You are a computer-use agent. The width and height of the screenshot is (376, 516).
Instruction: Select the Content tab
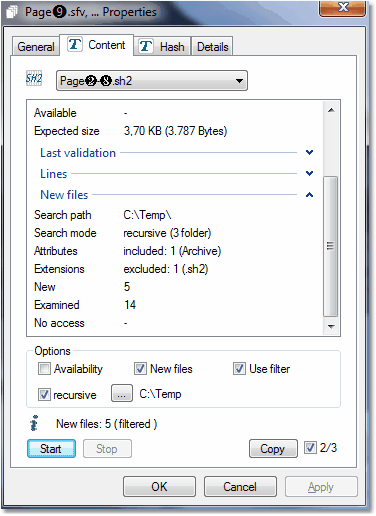click(97, 45)
